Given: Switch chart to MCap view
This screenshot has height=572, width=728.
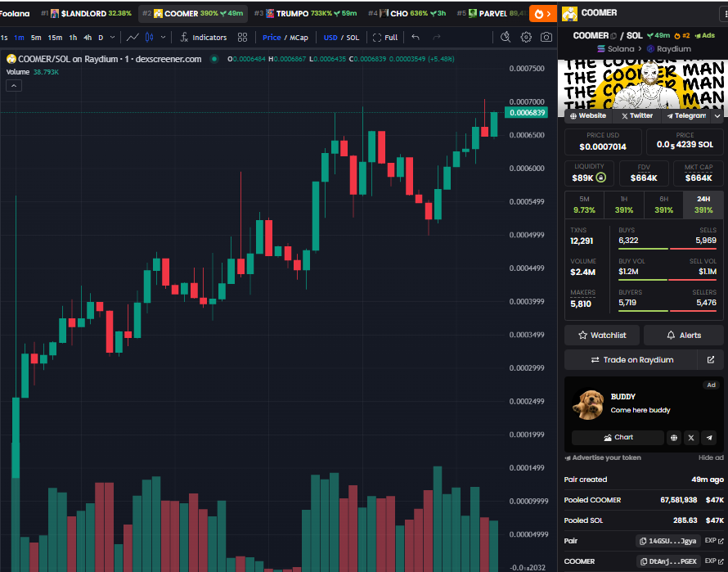Looking at the screenshot, I should pyautogui.click(x=299, y=38).
